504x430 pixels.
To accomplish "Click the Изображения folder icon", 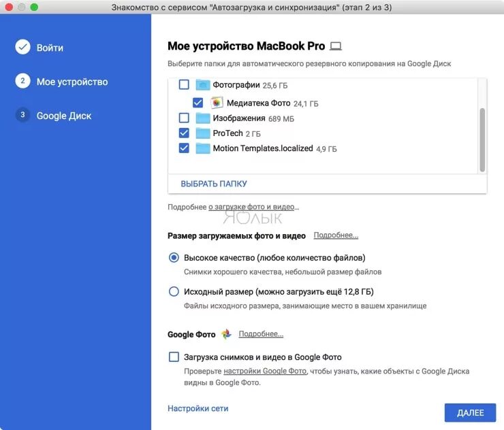I will coord(203,118).
